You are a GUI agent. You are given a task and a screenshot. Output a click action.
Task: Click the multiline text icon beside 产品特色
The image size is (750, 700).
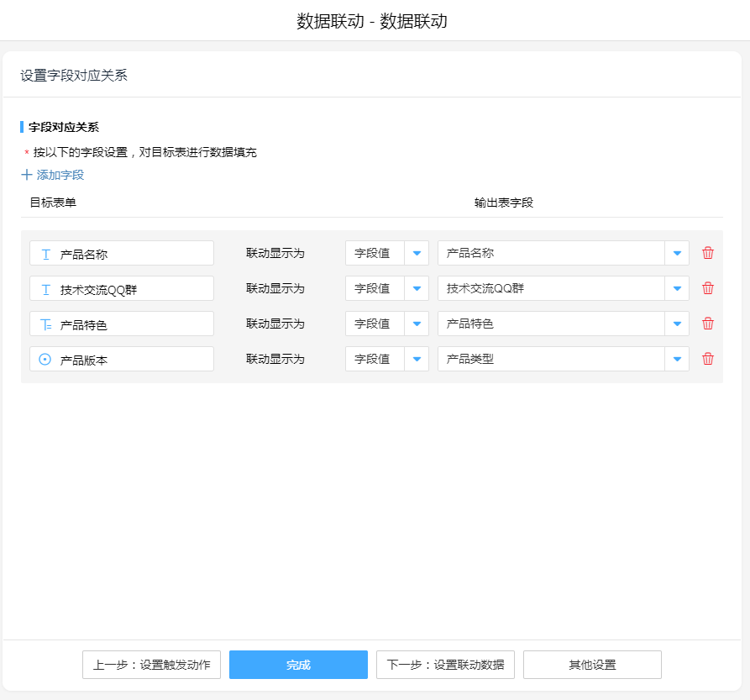(x=45, y=324)
